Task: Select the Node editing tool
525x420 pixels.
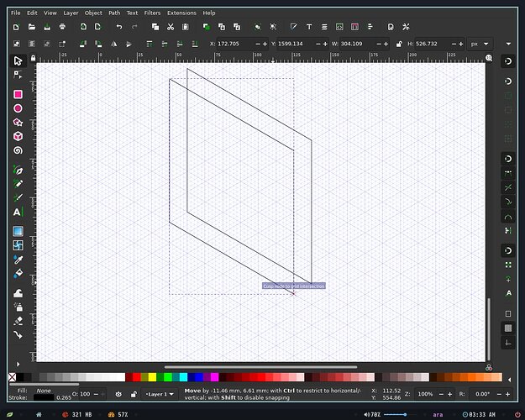Action: (x=18, y=75)
